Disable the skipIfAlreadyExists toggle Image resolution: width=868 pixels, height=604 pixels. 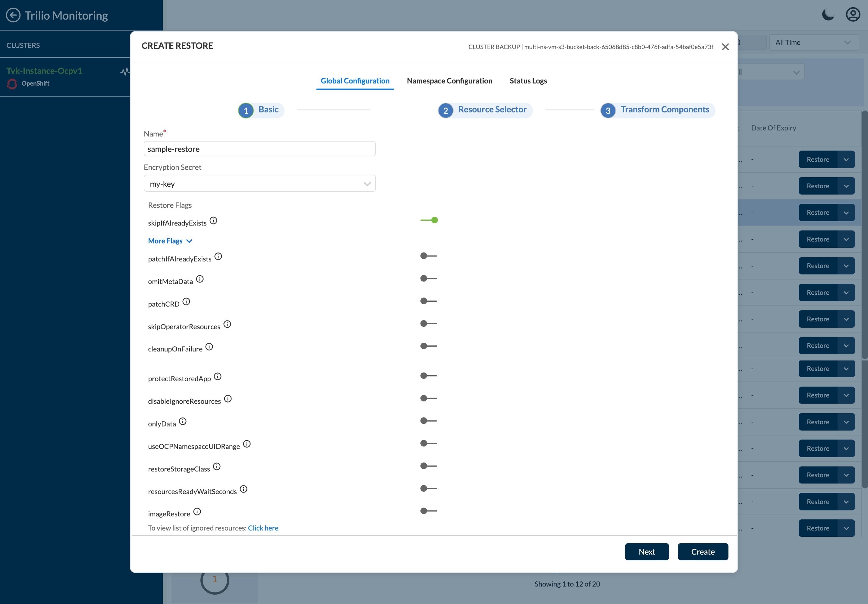(429, 220)
